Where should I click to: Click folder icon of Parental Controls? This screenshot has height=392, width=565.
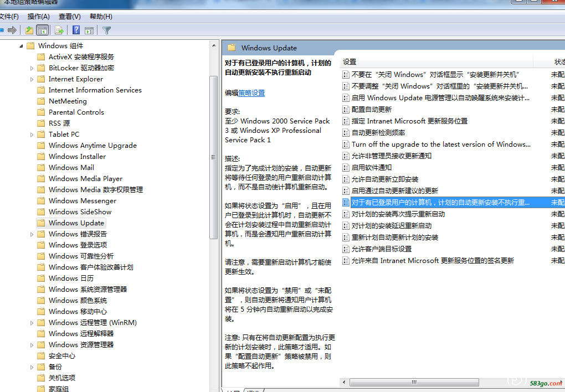tap(42, 112)
